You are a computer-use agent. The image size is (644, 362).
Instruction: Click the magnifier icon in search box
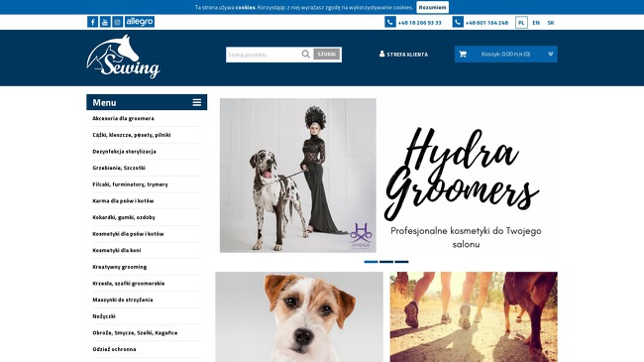coord(305,54)
